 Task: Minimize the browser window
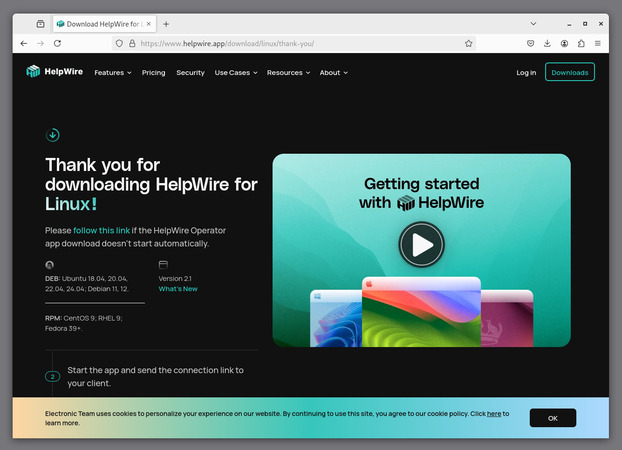click(569, 24)
